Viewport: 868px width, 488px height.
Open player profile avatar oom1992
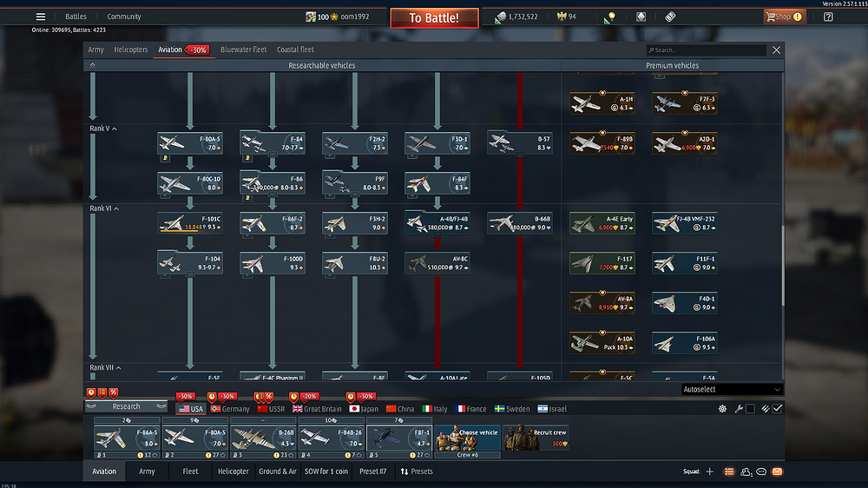311,17
